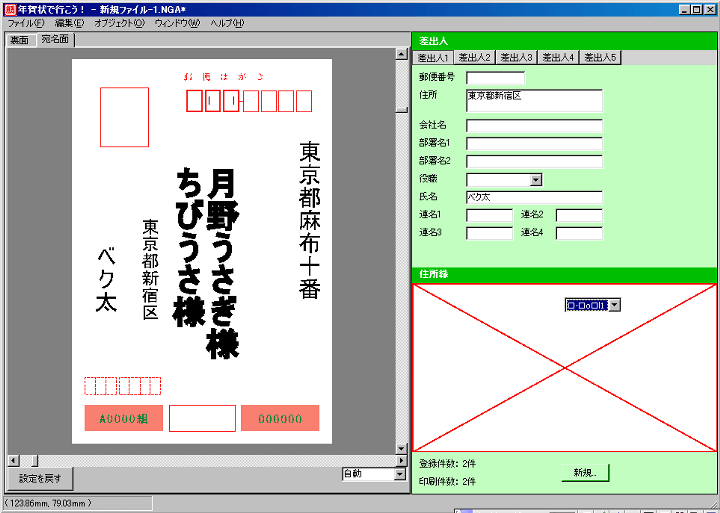The height and width of the screenshot is (513, 720).
Task: Switch to the 裏面 tab
Action: coord(20,40)
